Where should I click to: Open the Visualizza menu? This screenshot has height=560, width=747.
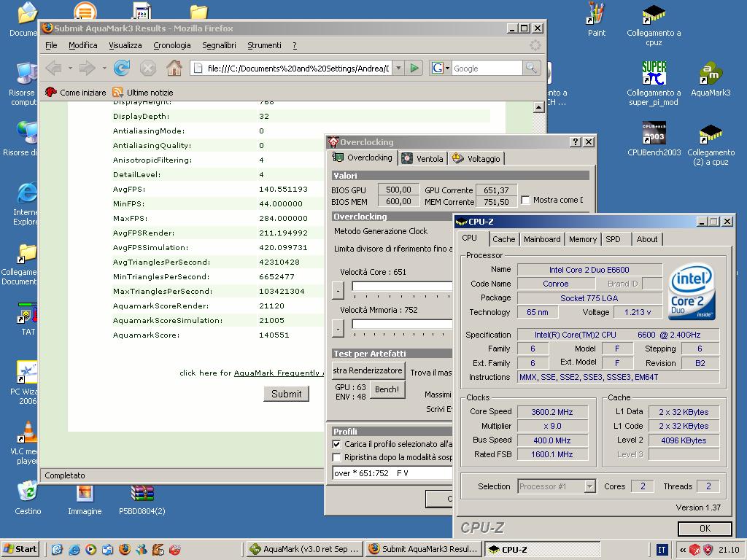[x=125, y=45]
